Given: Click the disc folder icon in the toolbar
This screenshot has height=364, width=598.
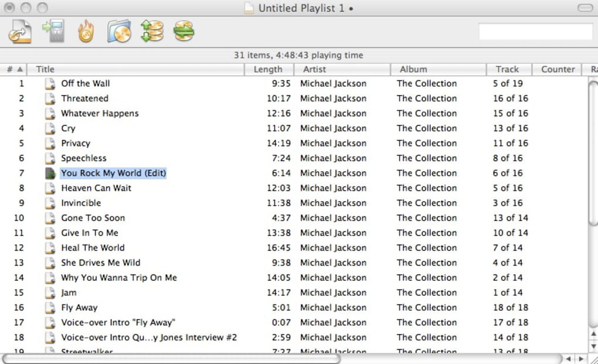Looking at the screenshot, I should (x=119, y=31).
